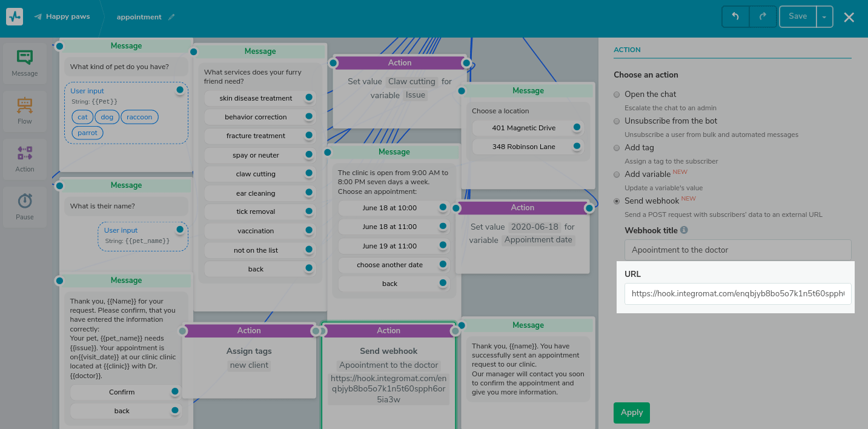The image size is (868, 429).
Task: Select the Send webhook action block on canvas
Action: pyautogui.click(x=388, y=376)
